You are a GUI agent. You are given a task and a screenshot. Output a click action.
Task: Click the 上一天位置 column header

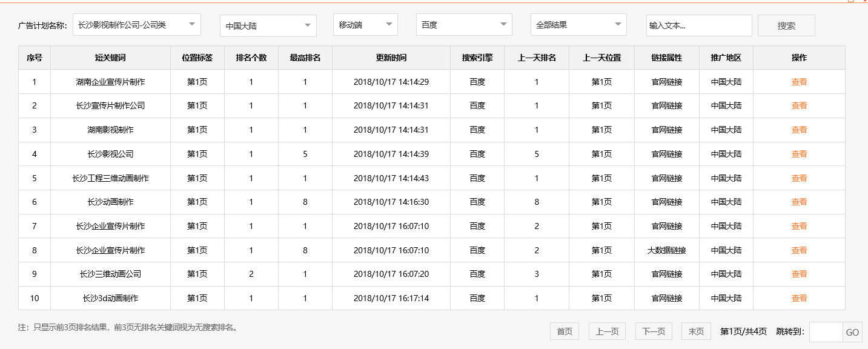coord(602,58)
